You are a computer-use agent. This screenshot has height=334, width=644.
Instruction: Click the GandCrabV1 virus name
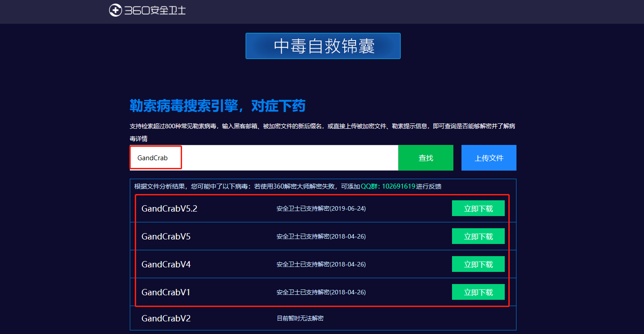tap(166, 293)
